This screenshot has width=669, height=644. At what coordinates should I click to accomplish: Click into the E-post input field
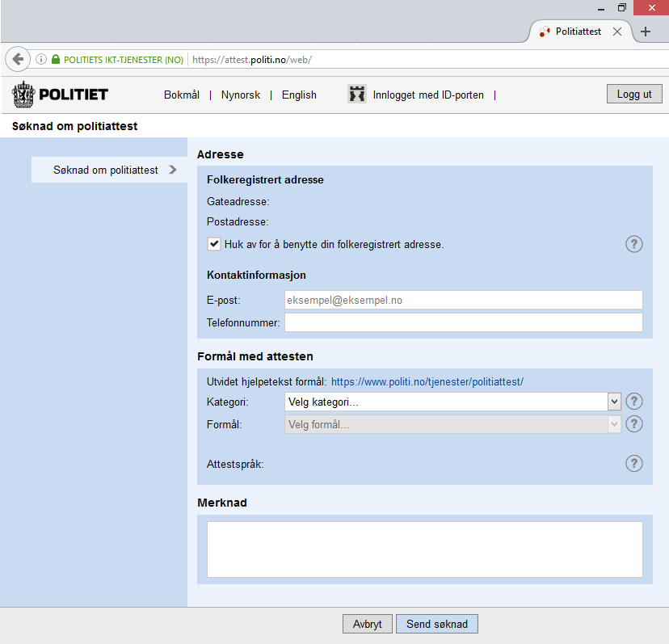coord(463,300)
